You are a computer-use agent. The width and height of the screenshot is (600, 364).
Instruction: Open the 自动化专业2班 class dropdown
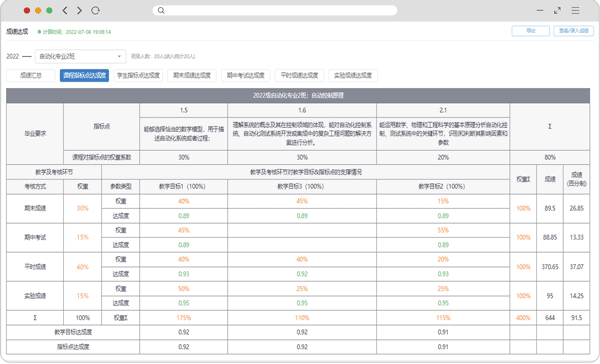(80, 56)
